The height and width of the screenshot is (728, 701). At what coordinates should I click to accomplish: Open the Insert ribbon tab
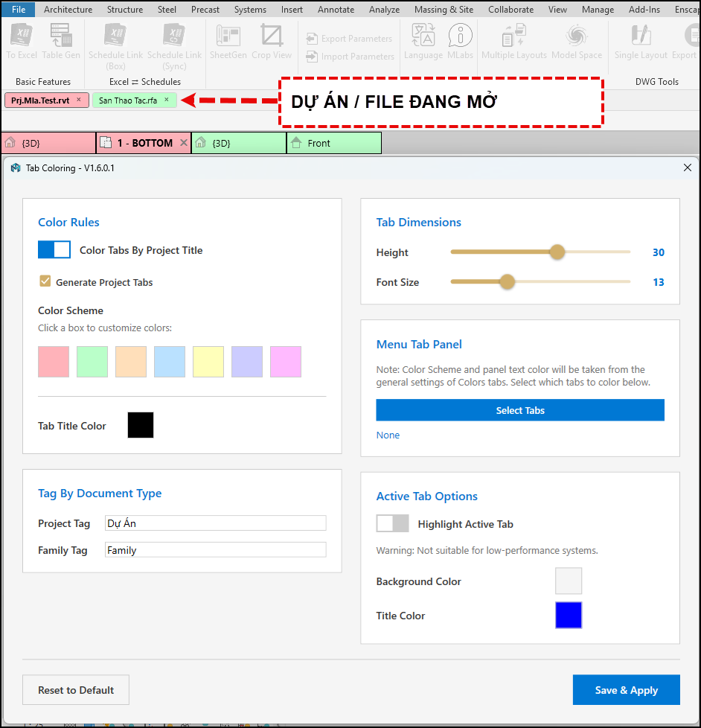(x=292, y=9)
